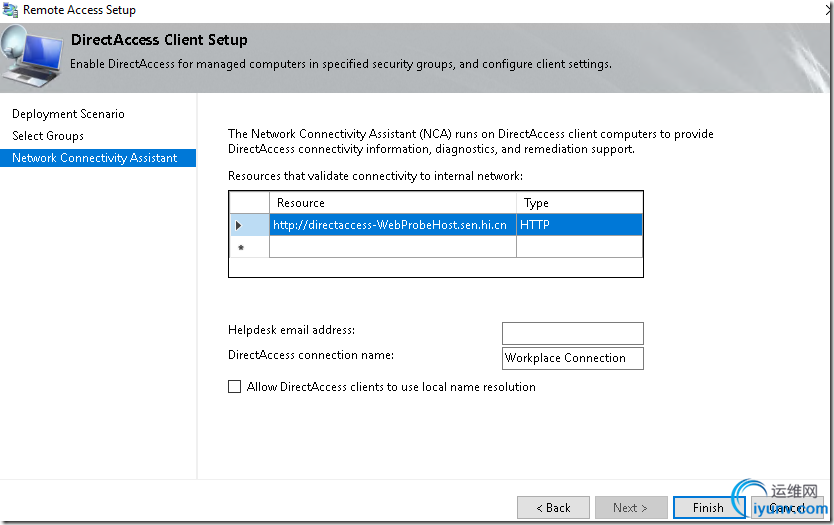834x525 pixels.
Task: Click the DirectAccess connection name field
Action: (572, 358)
